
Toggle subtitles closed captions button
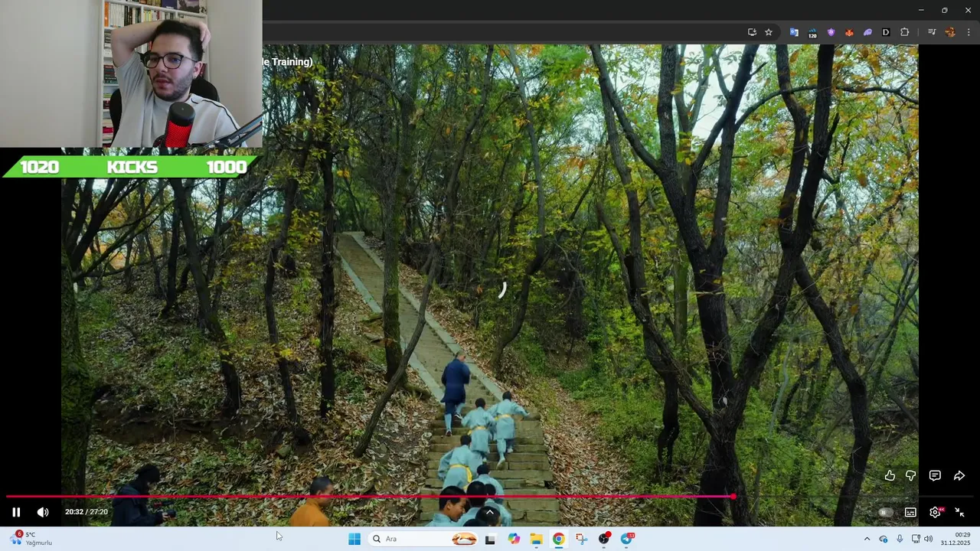tap(910, 512)
